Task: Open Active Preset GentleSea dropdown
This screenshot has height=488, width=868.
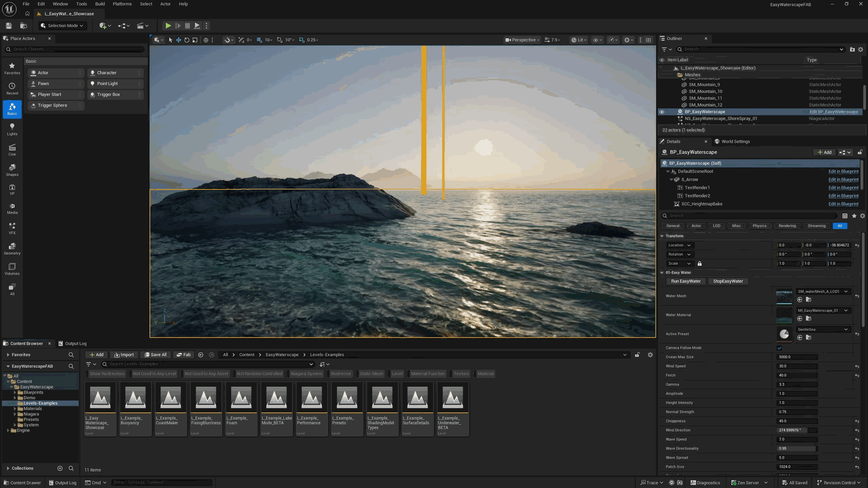Action: (x=823, y=329)
